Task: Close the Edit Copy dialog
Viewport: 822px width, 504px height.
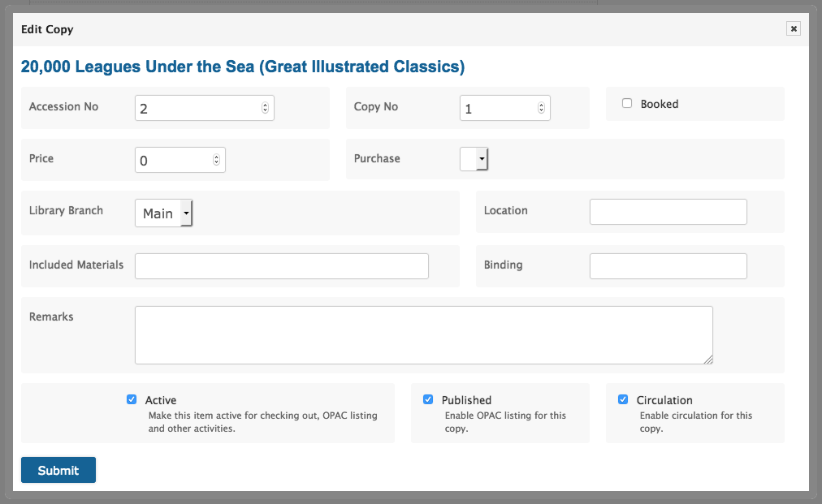Action: tap(794, 29)
